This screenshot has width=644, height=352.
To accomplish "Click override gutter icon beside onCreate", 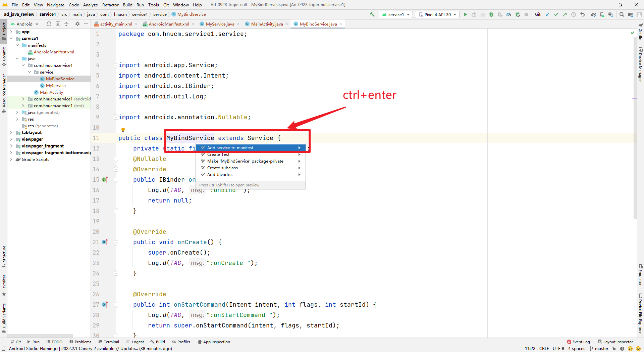I will (105, 242).
